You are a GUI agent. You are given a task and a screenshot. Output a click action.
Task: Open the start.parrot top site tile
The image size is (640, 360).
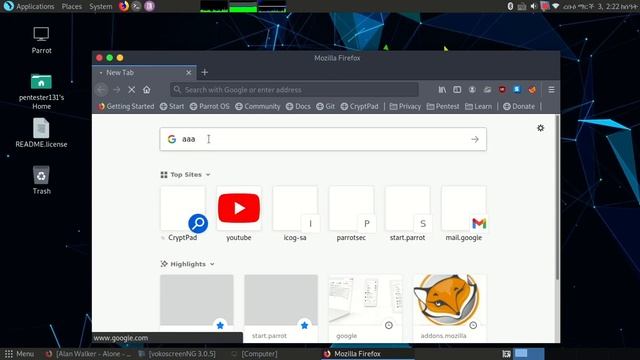[x=407, y=213]
